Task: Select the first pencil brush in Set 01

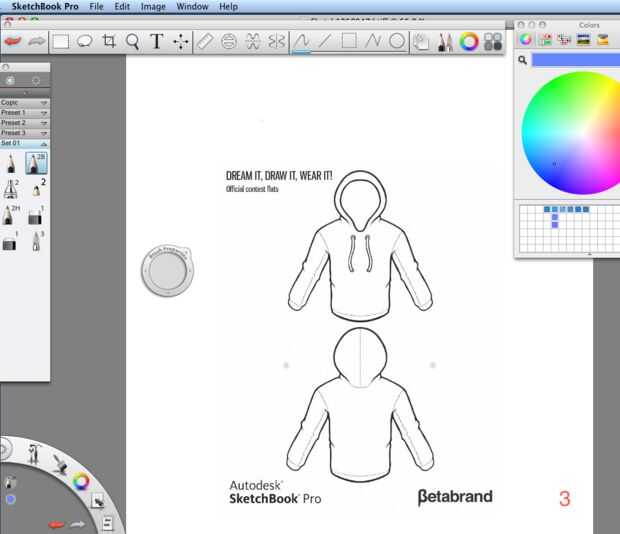Action: 11,163
